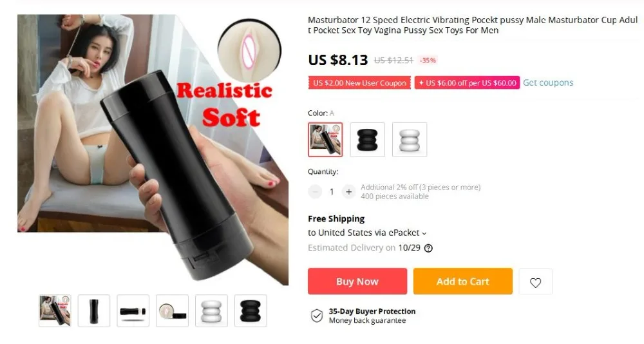Decrease quantity with the minus button
Screen dimensions: 644x344
[x=315, y=191]
